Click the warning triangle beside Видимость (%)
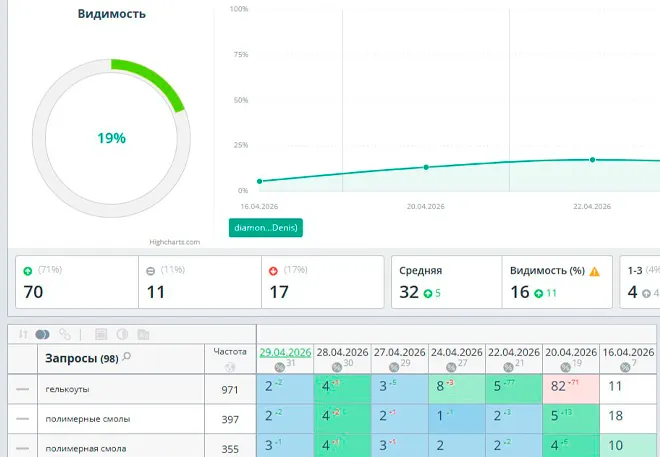Image resolution: width=660 pixels, height=457 pixels. coord(594,271)
